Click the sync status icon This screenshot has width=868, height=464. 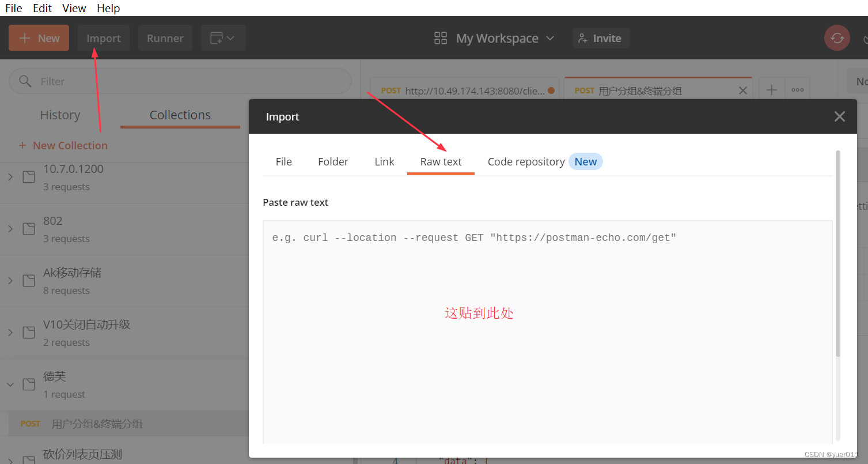tap(837, 38)
